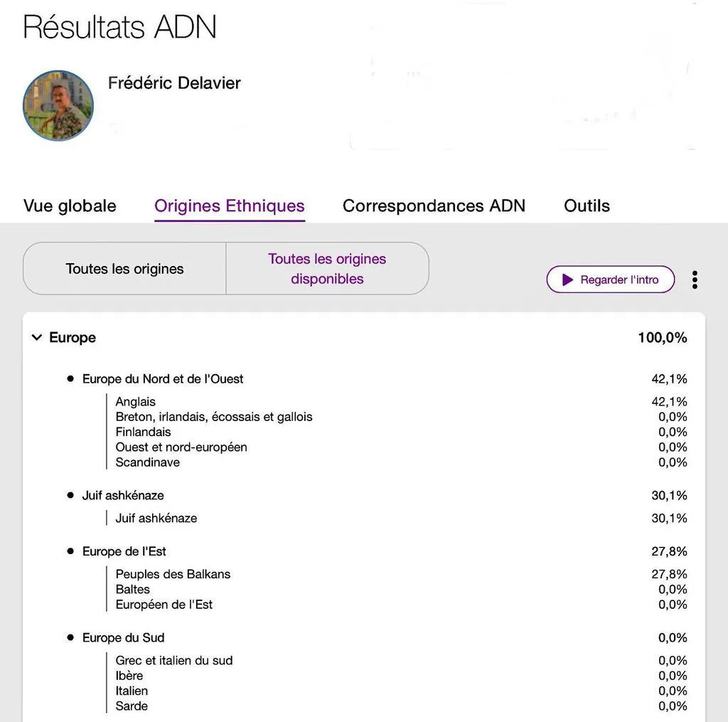Click the Anglais ethnicity entry

coord(135,401)
